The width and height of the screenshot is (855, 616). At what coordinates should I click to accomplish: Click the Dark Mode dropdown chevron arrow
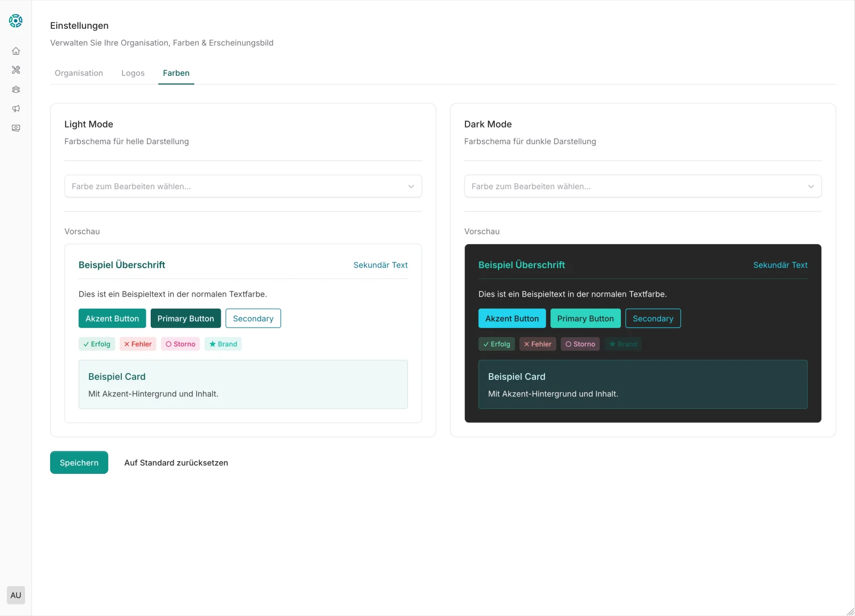[811, 186]
